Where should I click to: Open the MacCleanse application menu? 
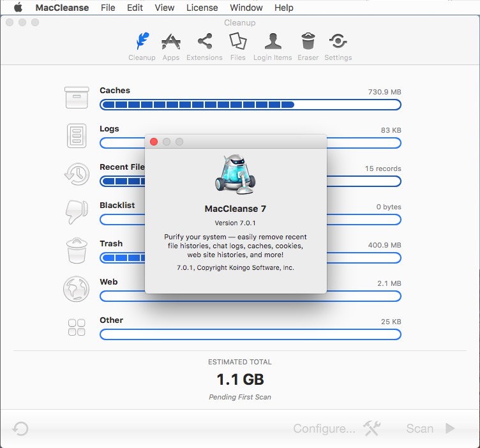[62, 8]
